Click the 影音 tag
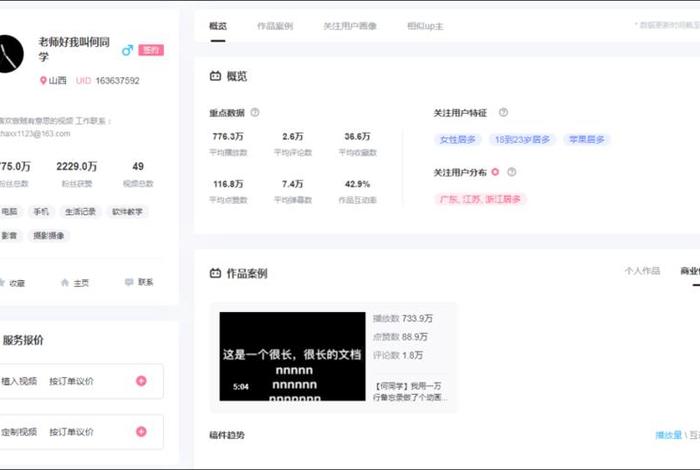Viewport: 700px width, 470px height. click(x=9, y=235)
